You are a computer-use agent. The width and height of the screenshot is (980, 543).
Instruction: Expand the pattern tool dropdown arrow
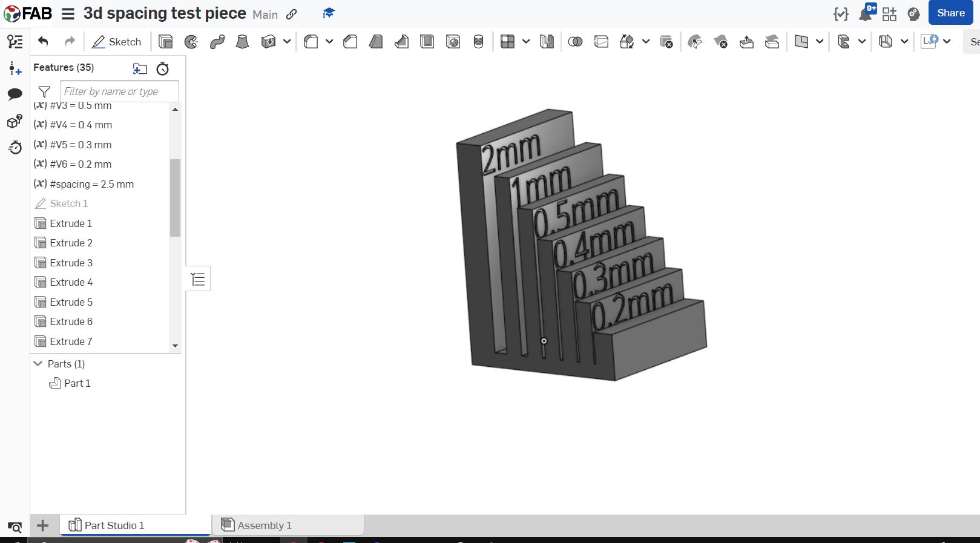pos(526,42)
